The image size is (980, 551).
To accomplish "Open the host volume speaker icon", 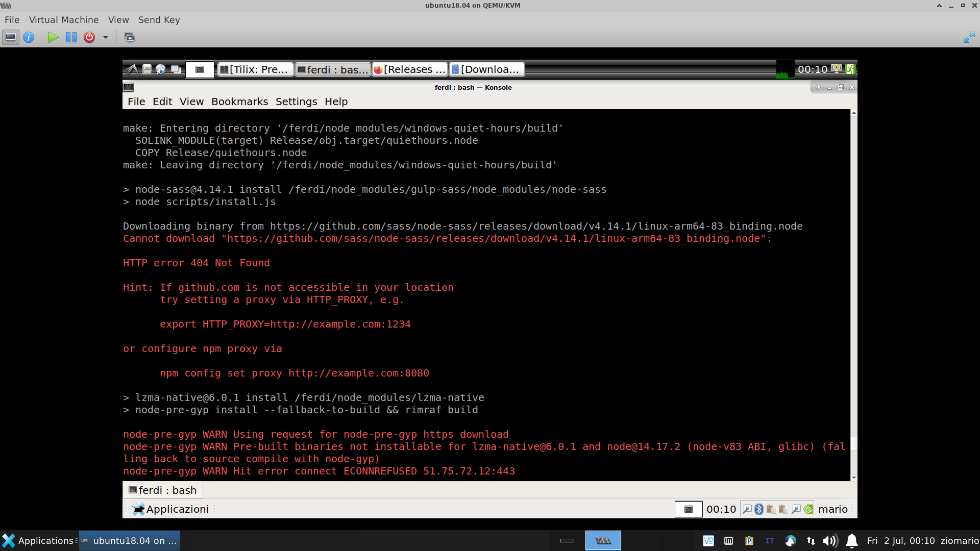I will tap(830, 541).
